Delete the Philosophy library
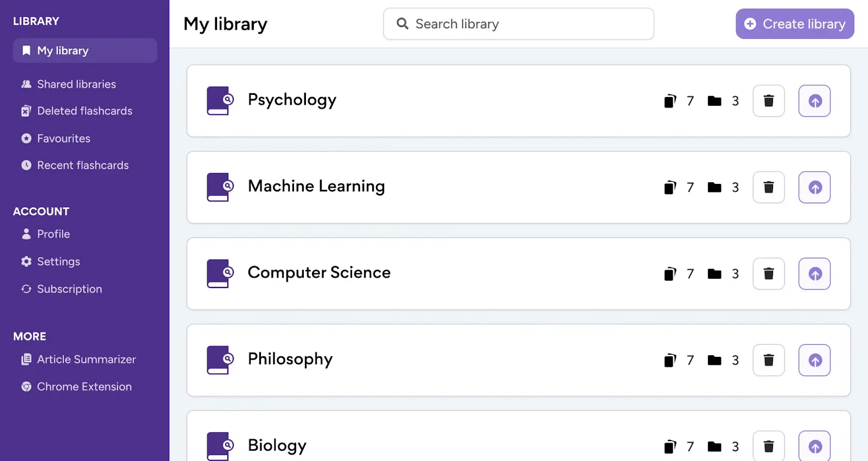 point(768,360)
